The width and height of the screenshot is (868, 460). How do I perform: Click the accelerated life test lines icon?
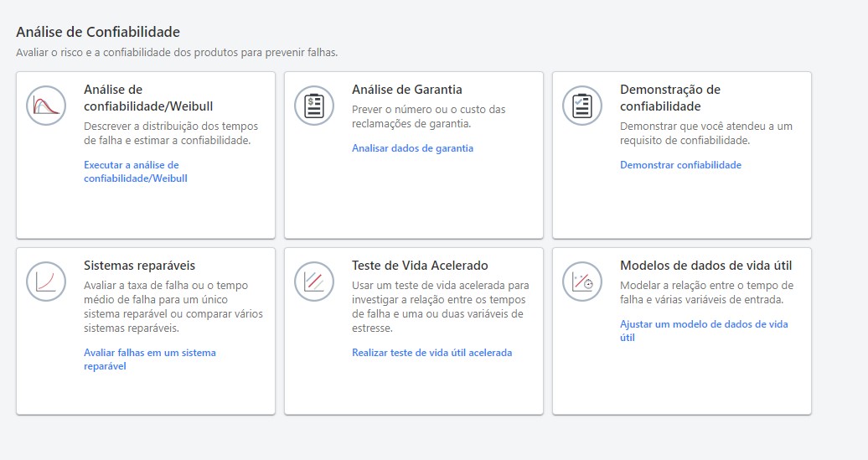pyautogui.click(x=314, y=282)
